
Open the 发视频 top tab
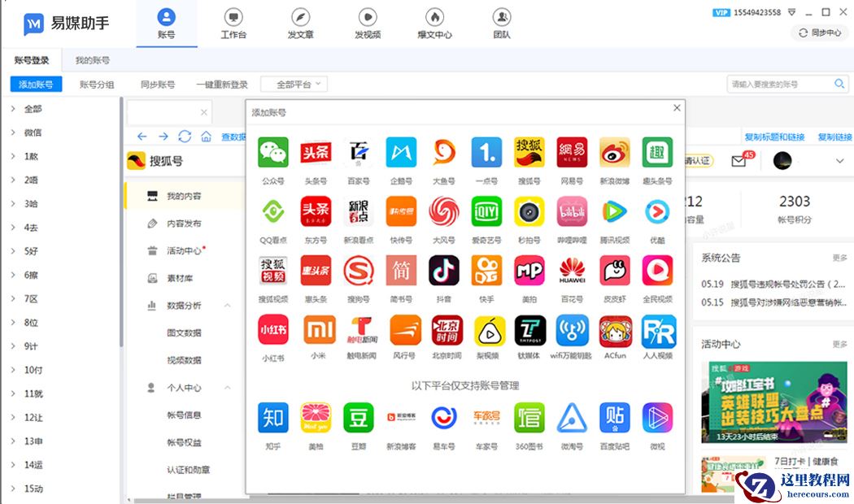pyautogui.click(x=368, y=24)
